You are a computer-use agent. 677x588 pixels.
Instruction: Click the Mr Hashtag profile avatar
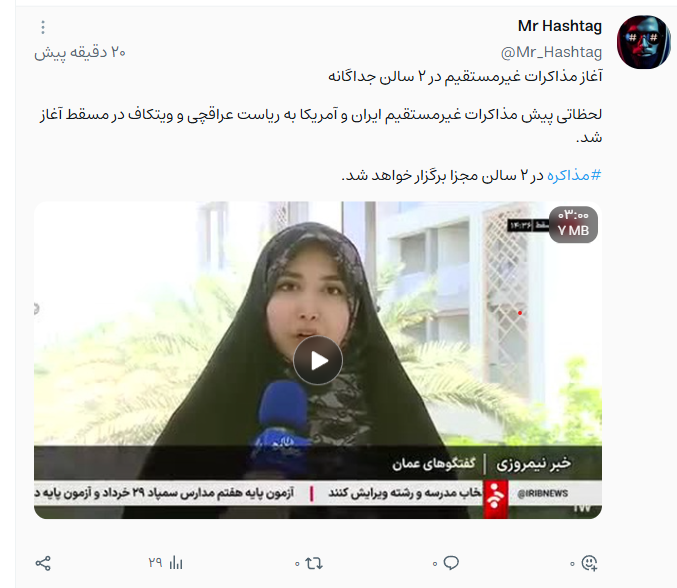[x=644, y=42]
